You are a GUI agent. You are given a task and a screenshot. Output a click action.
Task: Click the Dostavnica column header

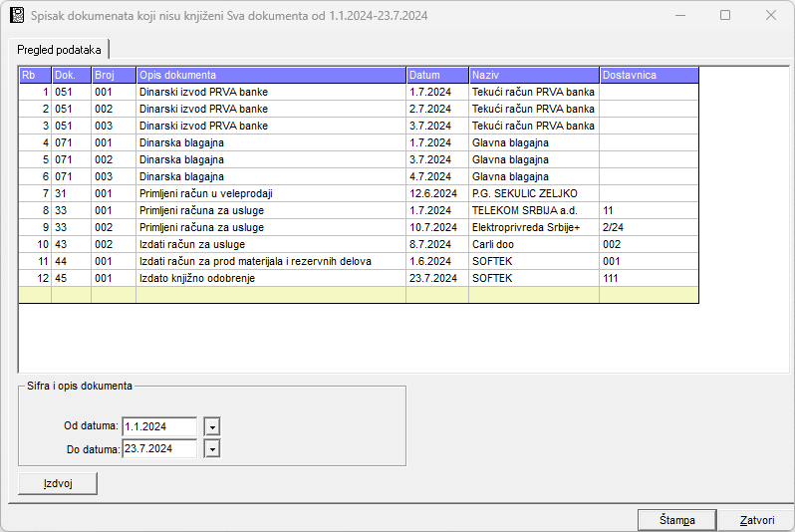click(x=648, y=75)
